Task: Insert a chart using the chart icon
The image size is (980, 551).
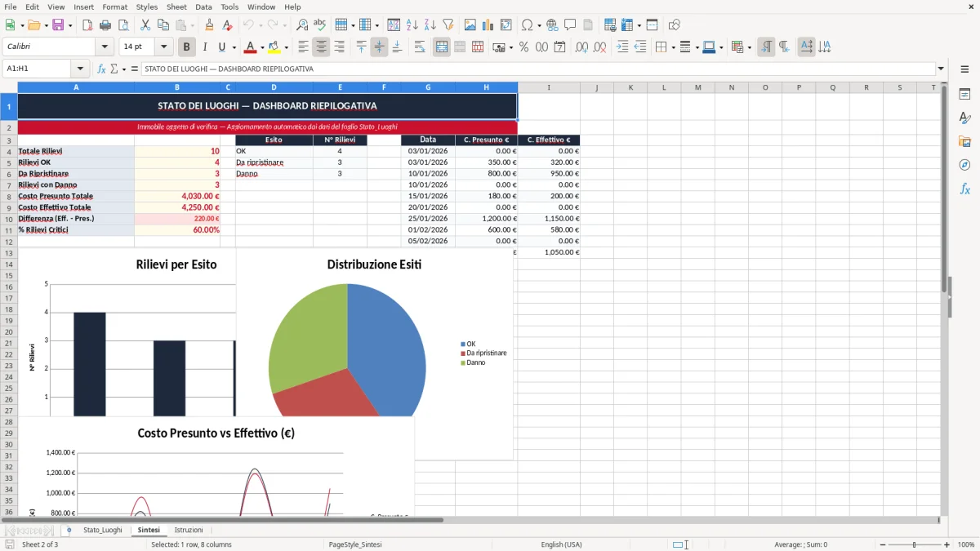Action: coord(488,25)
